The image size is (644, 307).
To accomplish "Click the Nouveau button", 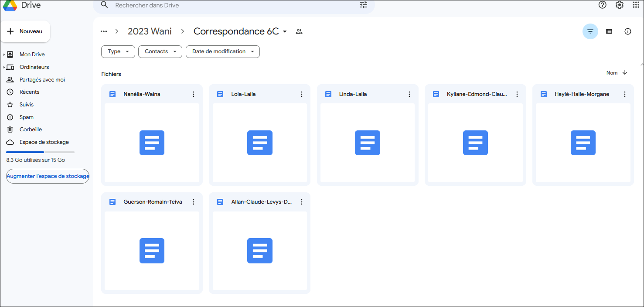I will click(x=25, y=31).
